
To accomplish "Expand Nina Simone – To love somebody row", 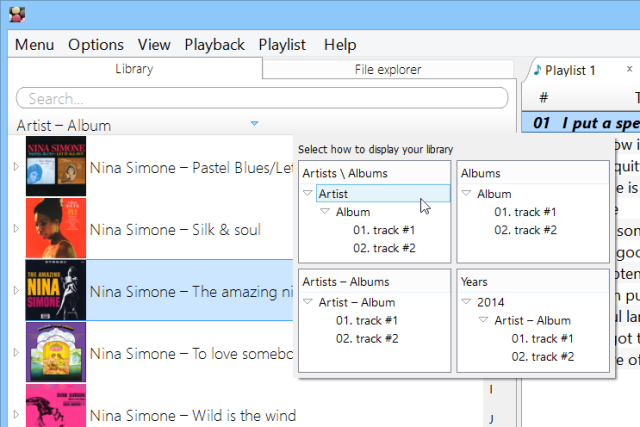I will tap(16, 352).
